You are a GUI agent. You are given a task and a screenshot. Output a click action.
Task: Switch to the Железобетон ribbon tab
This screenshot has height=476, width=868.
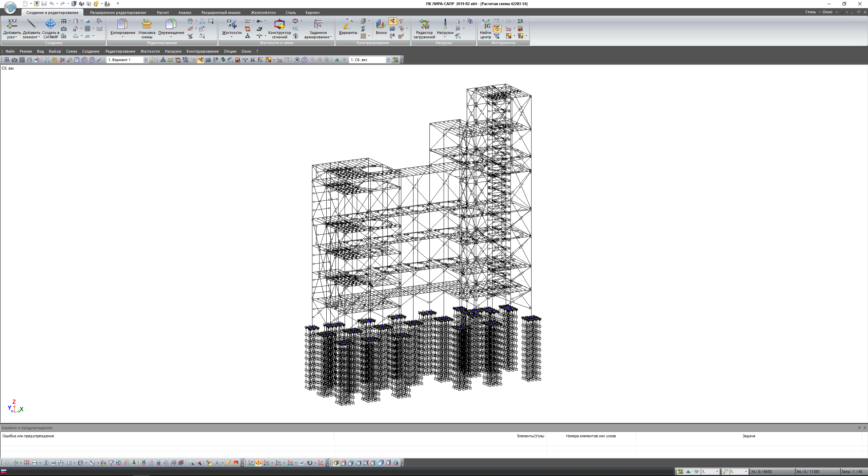(x=263, y=13)
